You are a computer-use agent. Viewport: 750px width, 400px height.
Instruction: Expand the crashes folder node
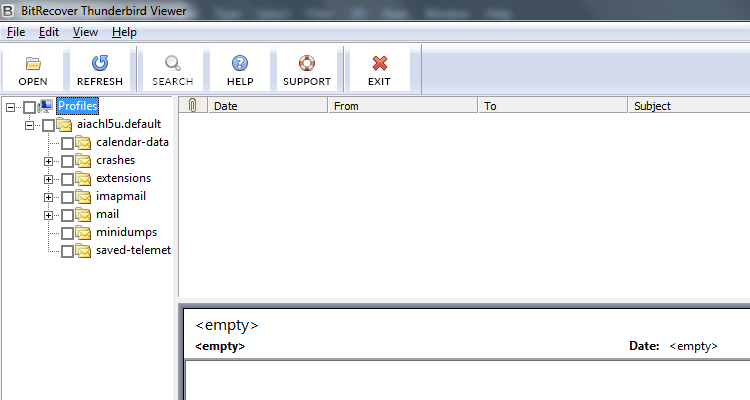[48, 161]
